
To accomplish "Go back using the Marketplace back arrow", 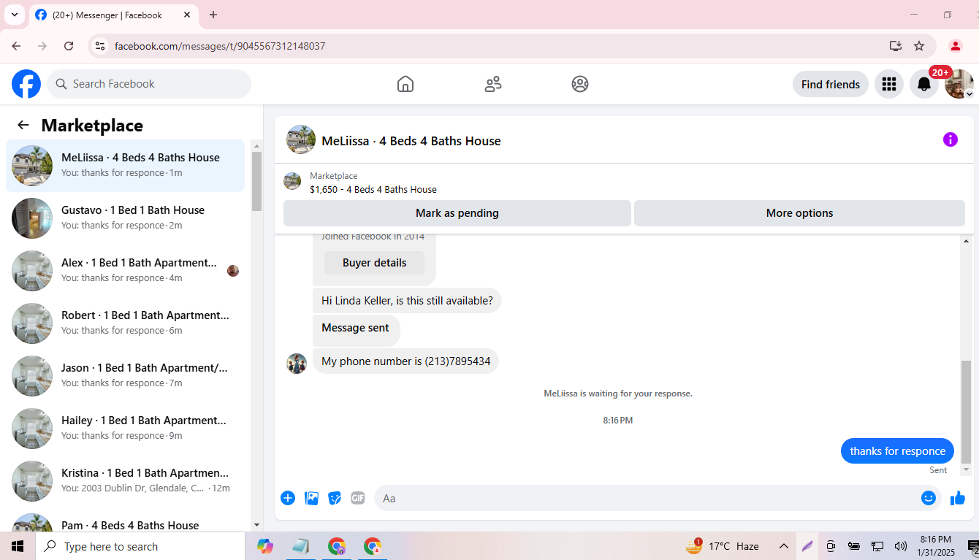I will tap(23, 125).
